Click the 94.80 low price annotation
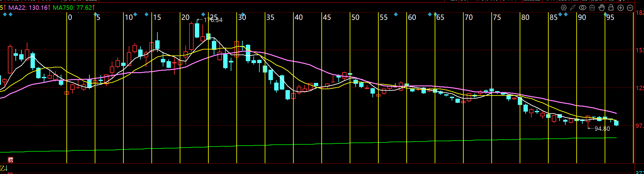This screenshot has height=174, width=644. point(602,129)
